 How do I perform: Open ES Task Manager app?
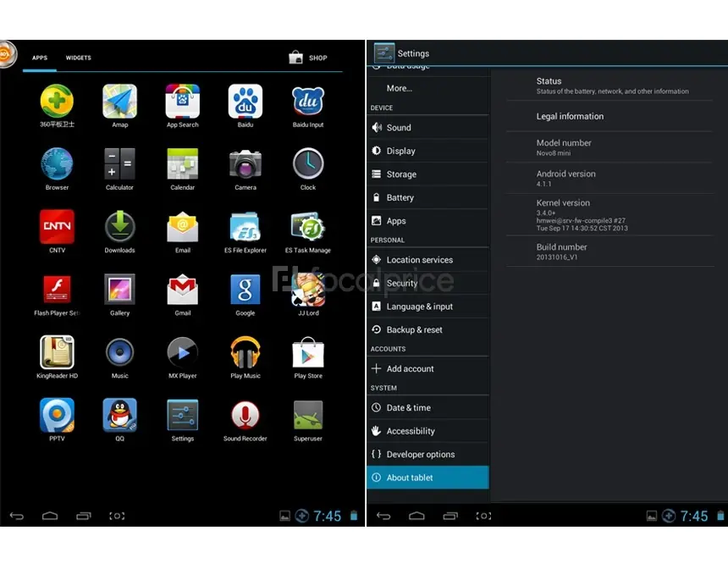[x=308, y=226]
